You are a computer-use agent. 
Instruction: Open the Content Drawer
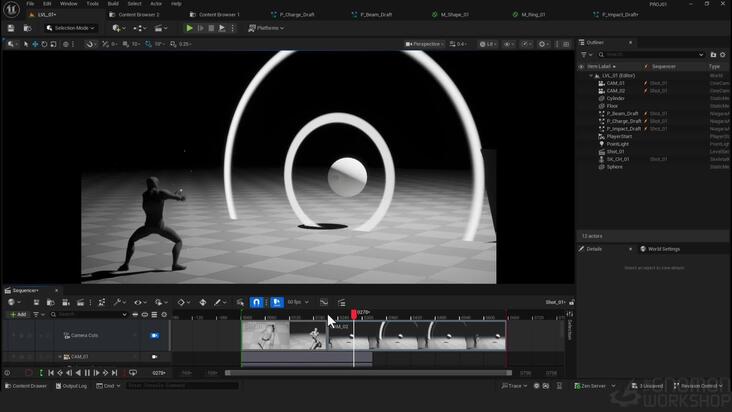point(26,386)
